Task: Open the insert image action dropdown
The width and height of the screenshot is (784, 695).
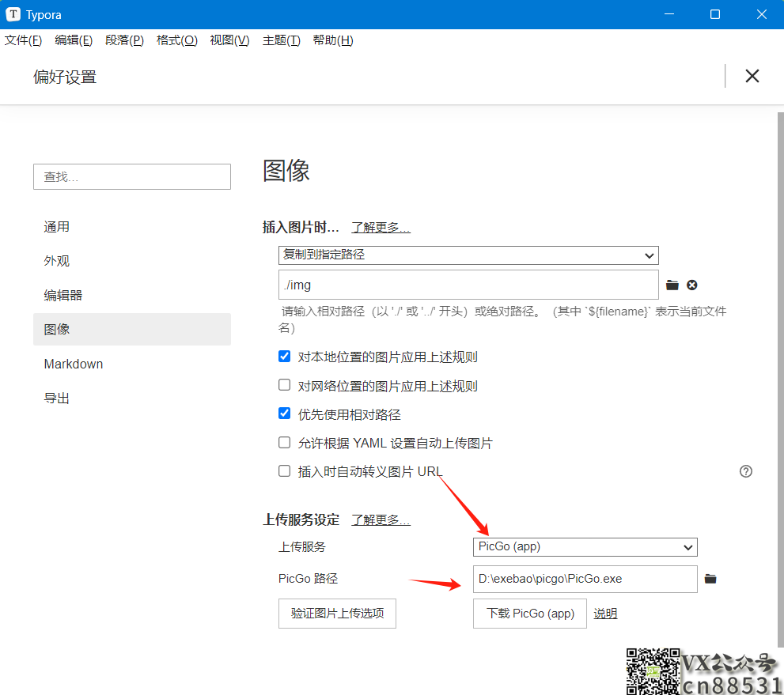Action: click(468, 255)
